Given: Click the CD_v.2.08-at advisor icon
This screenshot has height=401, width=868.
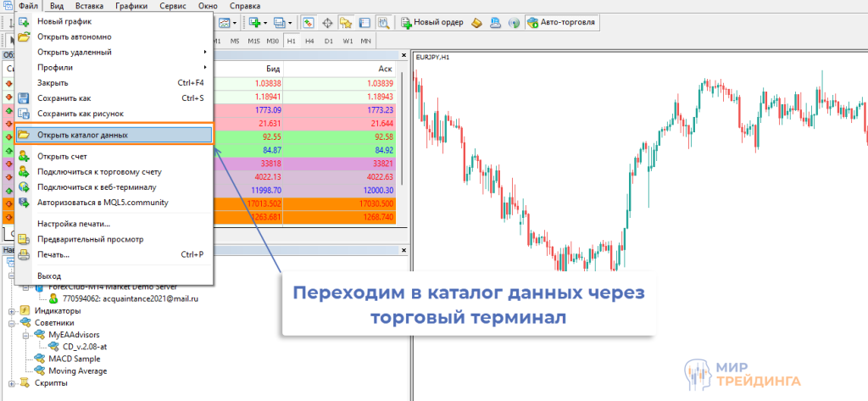Looking at the screenshot, I should (53, 347).
